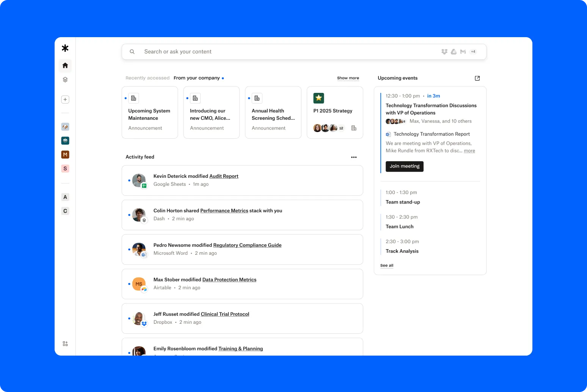The image size is (587, 392).
Task: Open the Stacks sidebar icon
Action: click(x=65, y=80)
